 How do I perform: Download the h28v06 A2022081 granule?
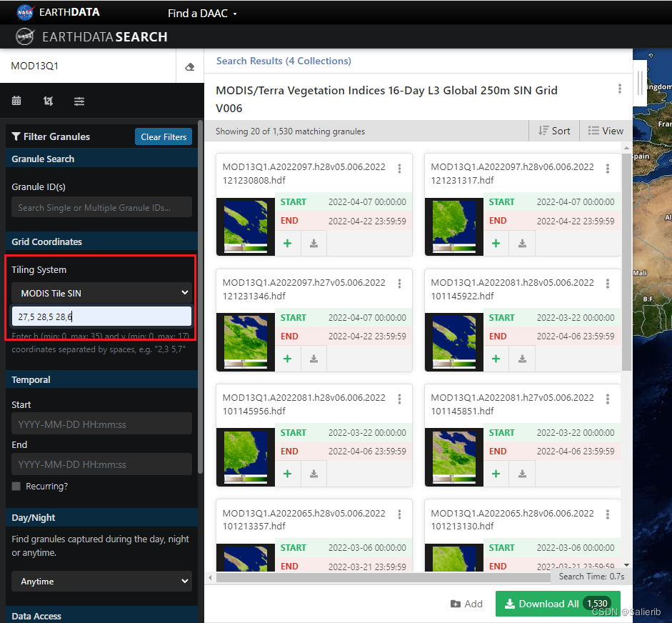point(314,474)
